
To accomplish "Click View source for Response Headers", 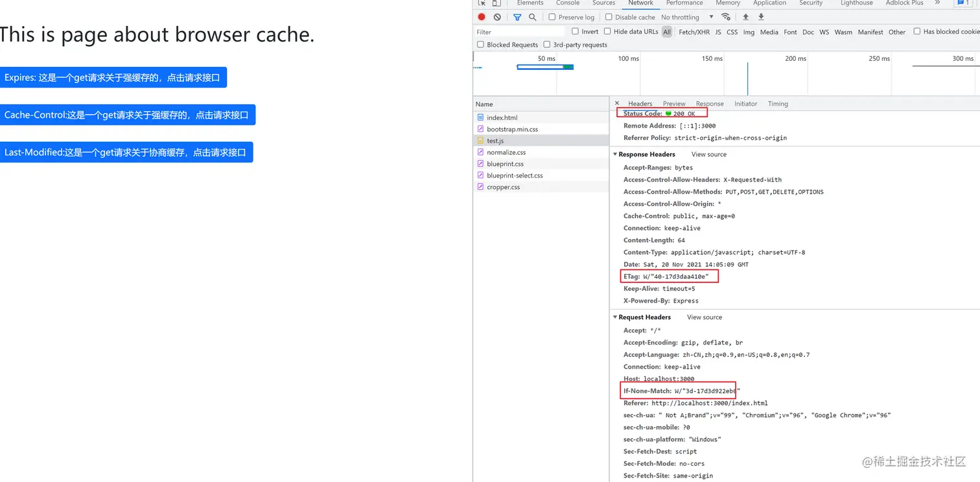I will coord(709,154).
